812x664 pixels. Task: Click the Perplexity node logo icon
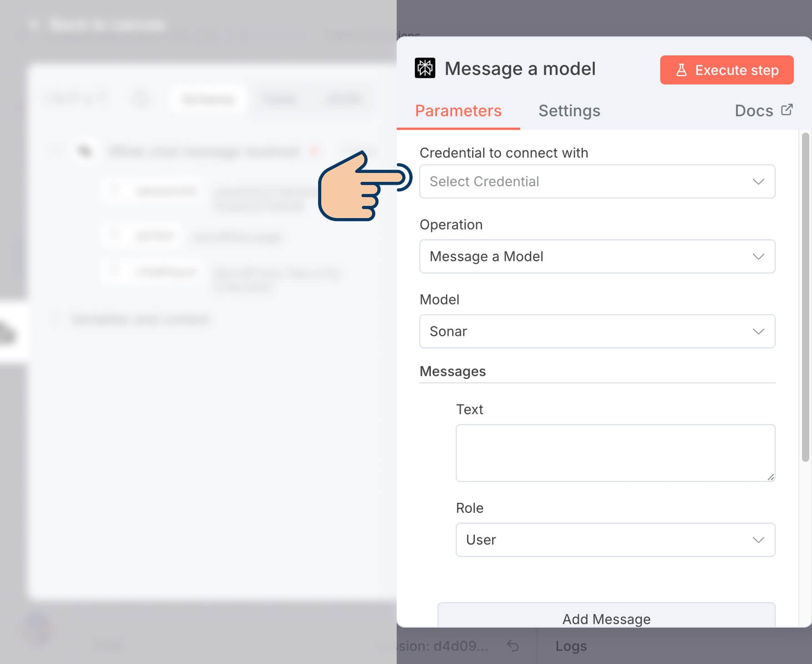click(425, 68)
